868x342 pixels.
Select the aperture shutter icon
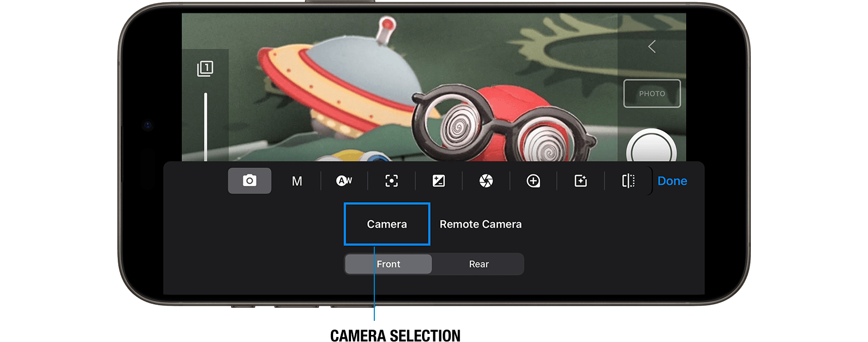(486, 180)
